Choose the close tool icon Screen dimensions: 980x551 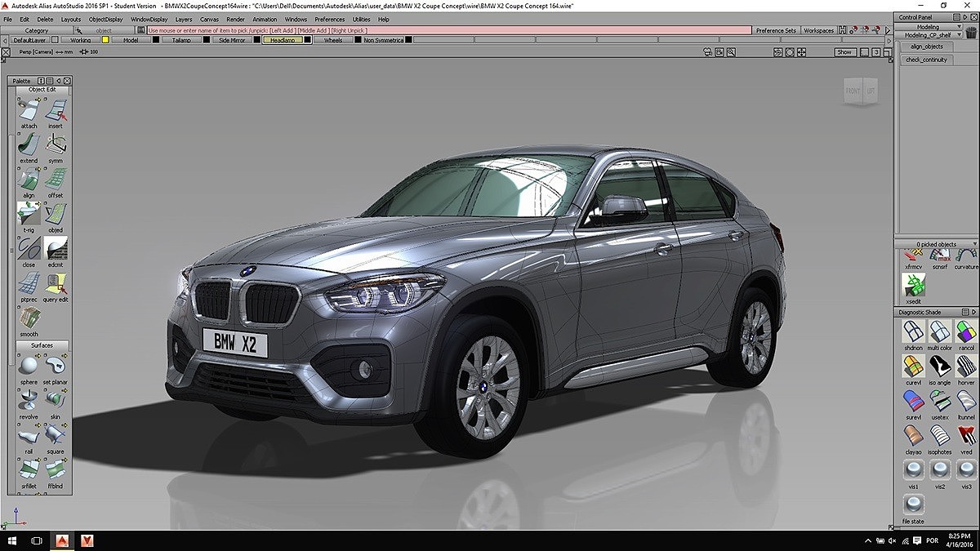tap(29, 249)
